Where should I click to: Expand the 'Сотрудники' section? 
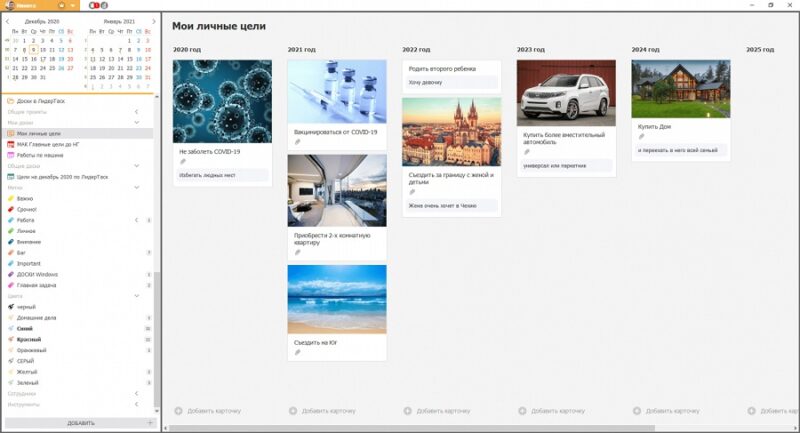pyautogui.click(x=136, y=395)
